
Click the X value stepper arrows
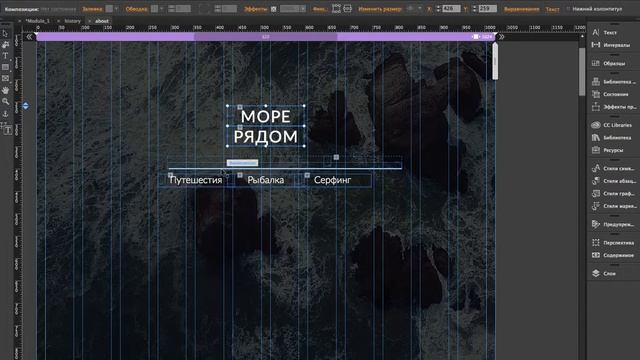[438, 9]
